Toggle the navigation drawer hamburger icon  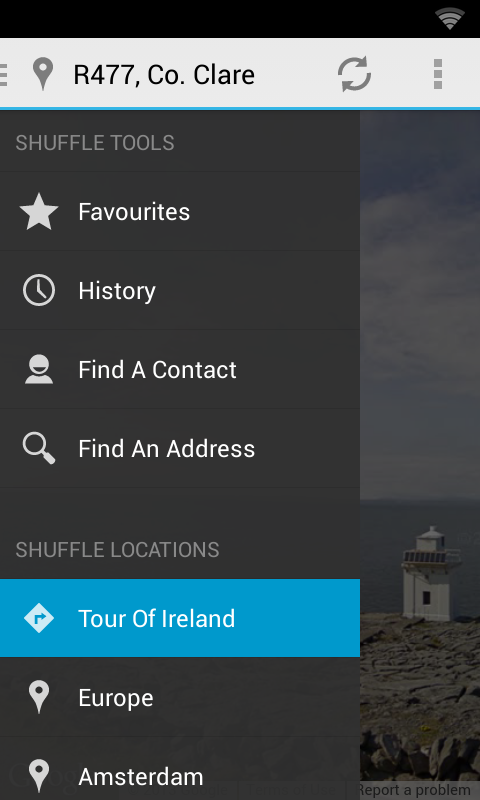pyautogui.click(x=4, y=74)
